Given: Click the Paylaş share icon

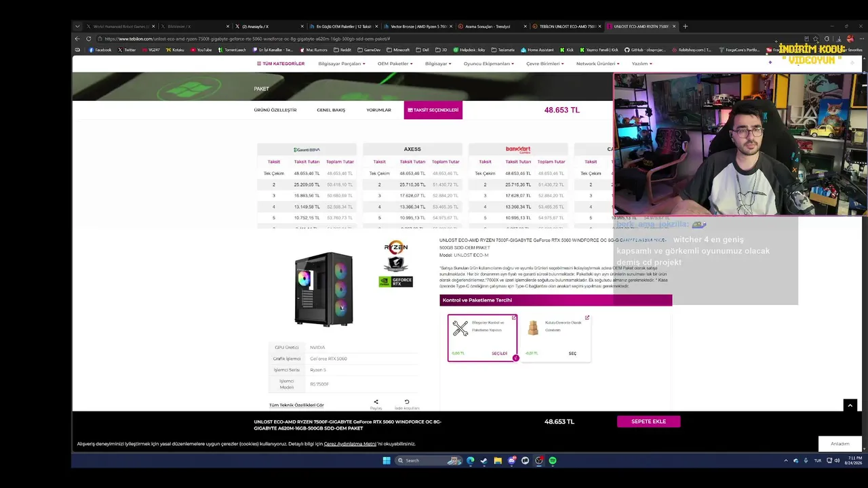Looking at the screenshot, I should coord(376,403).
